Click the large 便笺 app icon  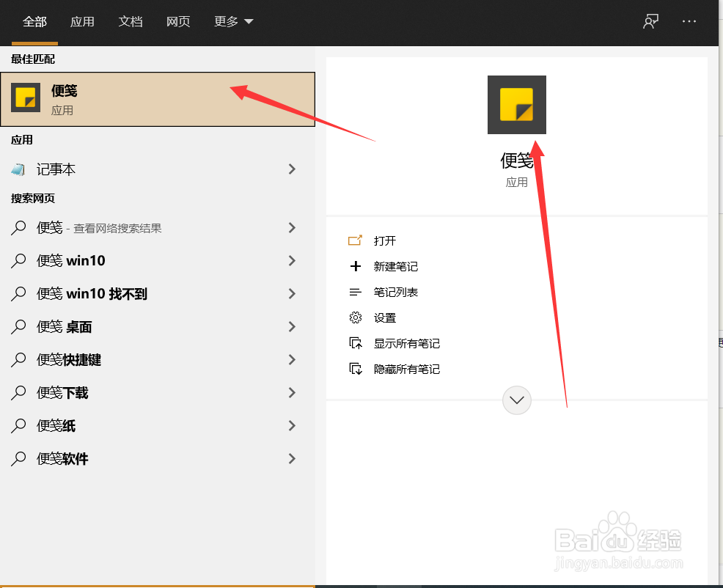pos(516,104)
